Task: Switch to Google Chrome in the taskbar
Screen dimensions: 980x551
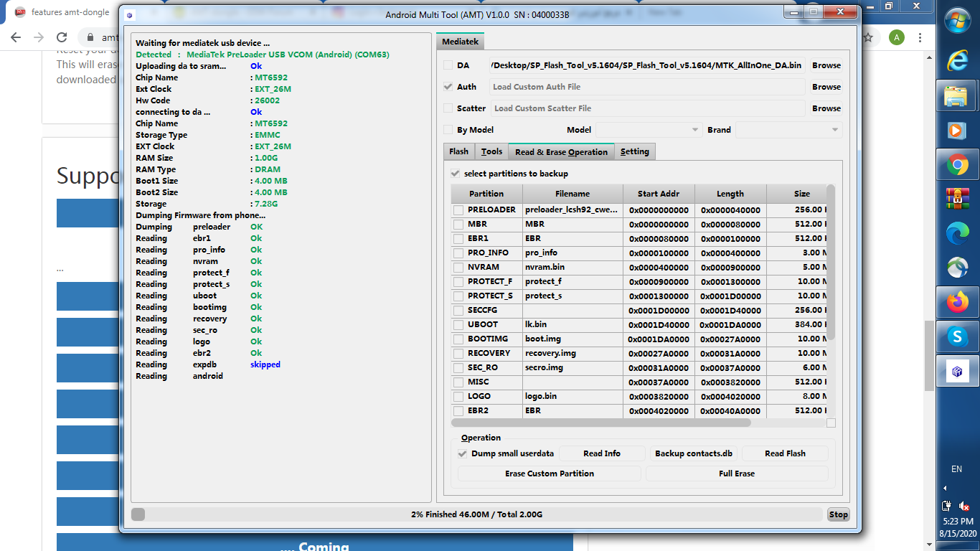Action: coord(957,166)
